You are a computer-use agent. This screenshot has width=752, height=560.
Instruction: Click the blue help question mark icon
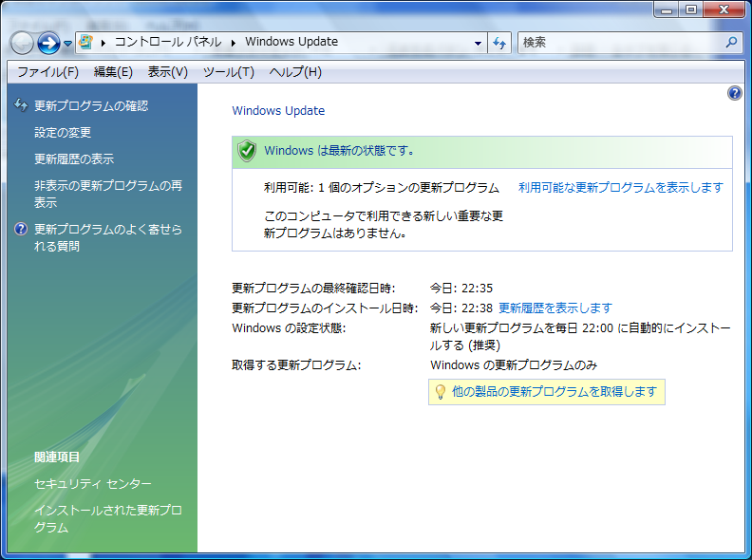point(734,93)
